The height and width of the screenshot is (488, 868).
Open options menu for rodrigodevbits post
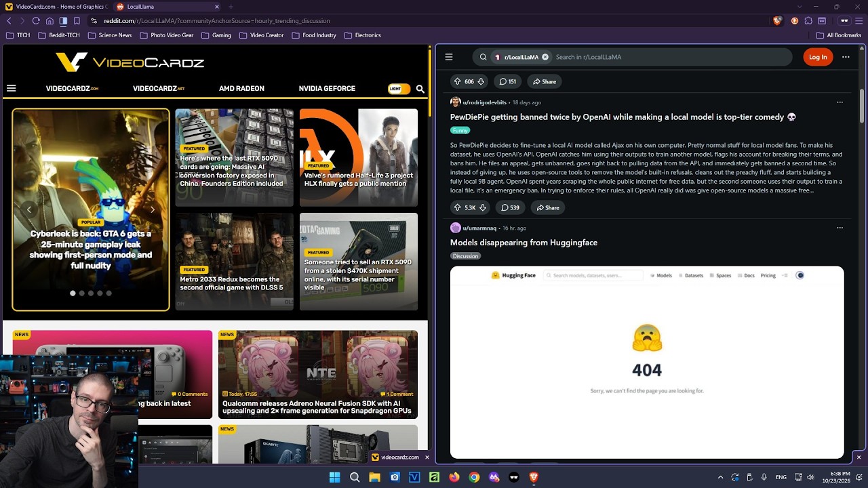(x=840, y=102)
